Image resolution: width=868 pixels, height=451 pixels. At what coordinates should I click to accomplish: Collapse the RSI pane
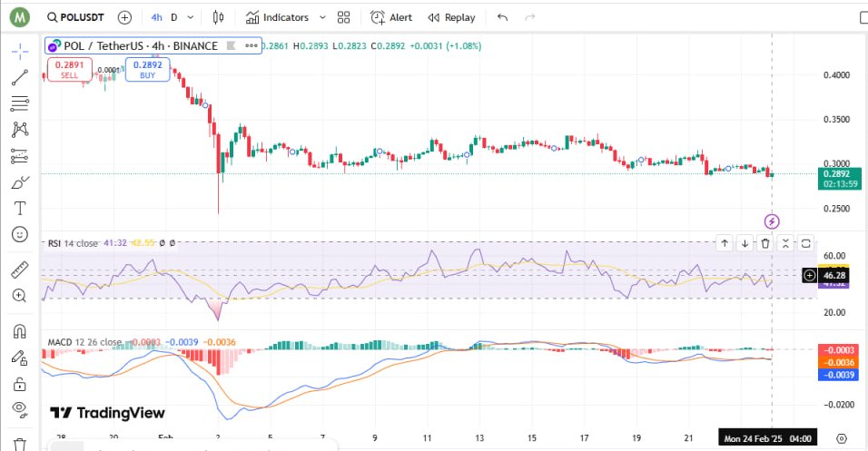coord(785,243)
